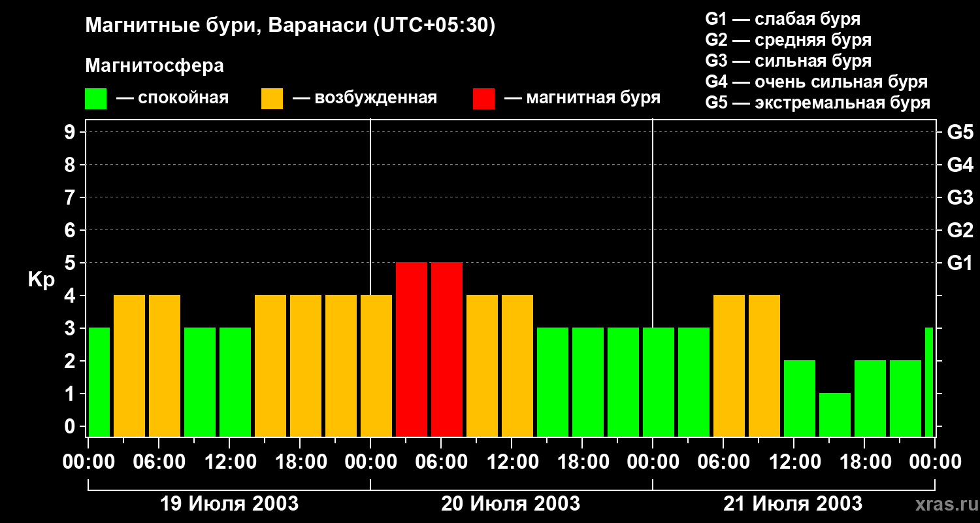Click the legend label "— спокойная"

172,98
